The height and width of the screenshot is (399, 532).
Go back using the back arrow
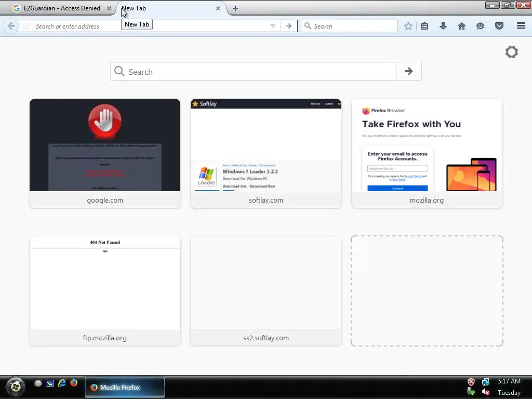click(x=11, y=26)
